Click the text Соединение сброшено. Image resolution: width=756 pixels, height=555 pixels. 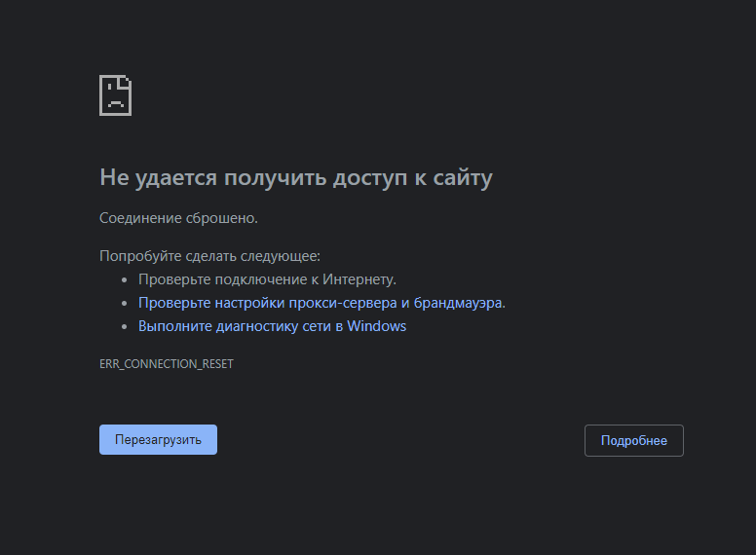pos(178,218)
